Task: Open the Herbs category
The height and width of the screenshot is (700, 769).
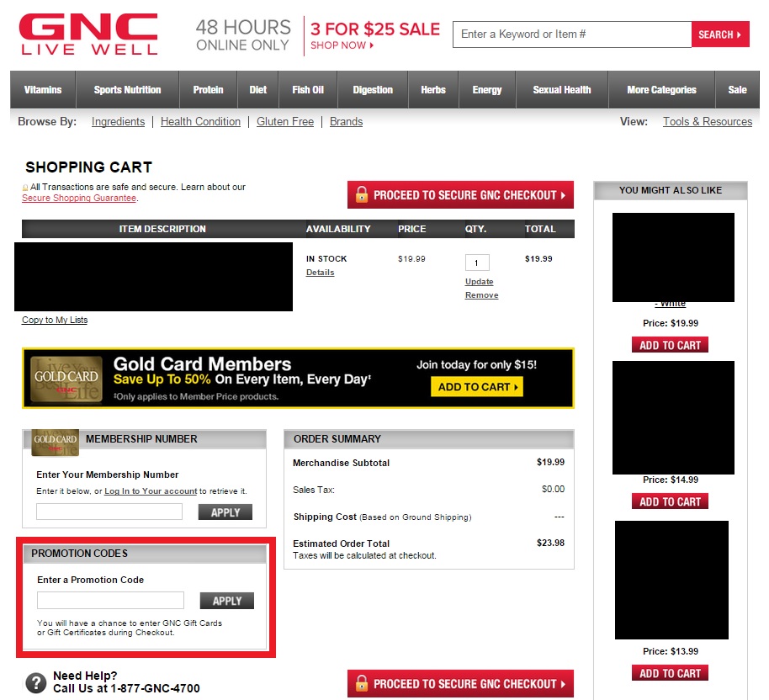Action: coord(433,90)
